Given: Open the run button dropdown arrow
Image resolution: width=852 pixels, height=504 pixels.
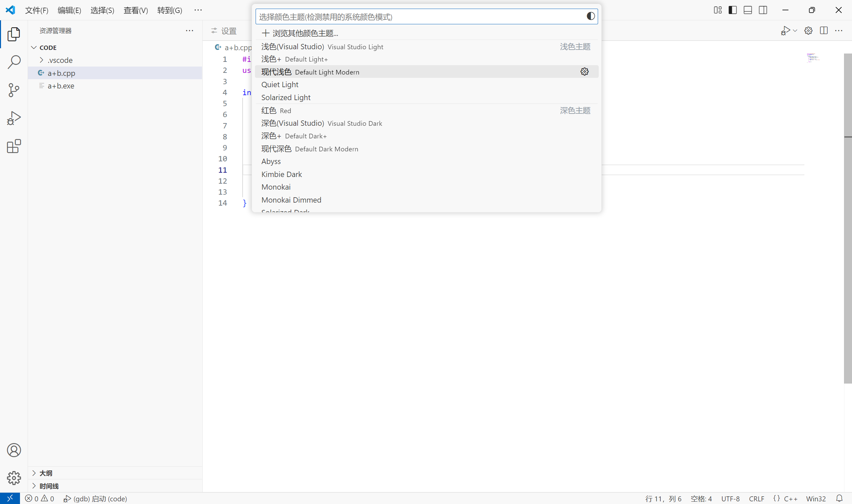Looking at the screenshot, I should pos(795,31).
